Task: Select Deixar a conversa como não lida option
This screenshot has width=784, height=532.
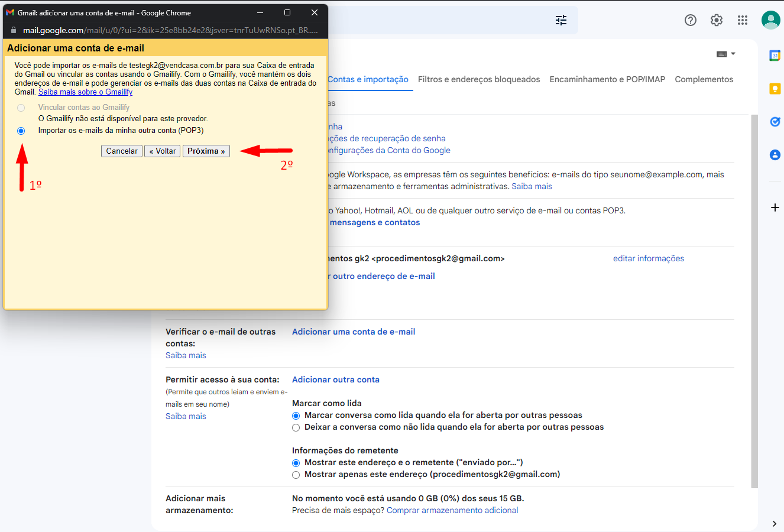Action: pos(296,427)
